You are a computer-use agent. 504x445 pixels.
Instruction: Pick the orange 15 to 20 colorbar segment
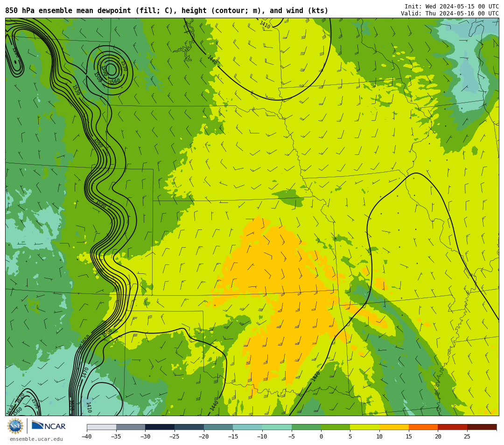(423, 427)
